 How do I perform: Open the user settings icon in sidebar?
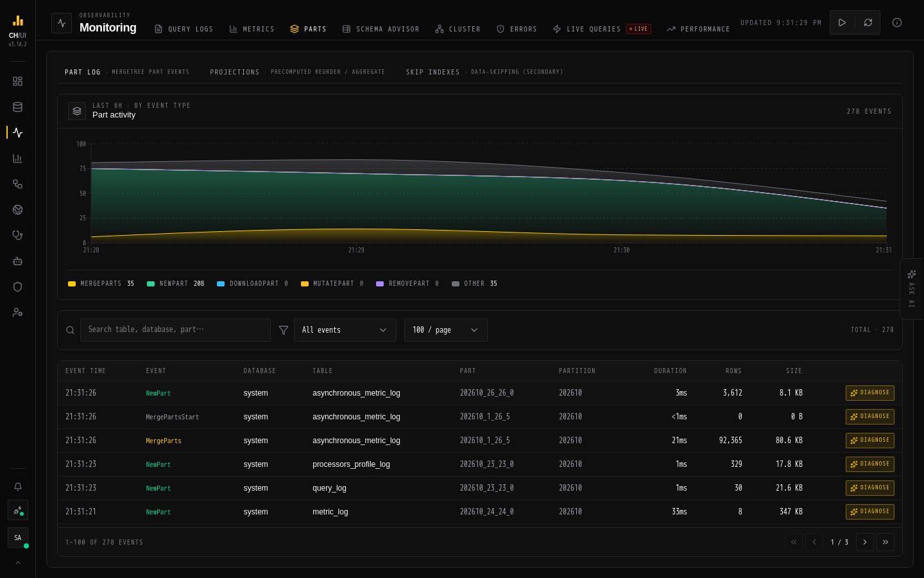[17, 313]
